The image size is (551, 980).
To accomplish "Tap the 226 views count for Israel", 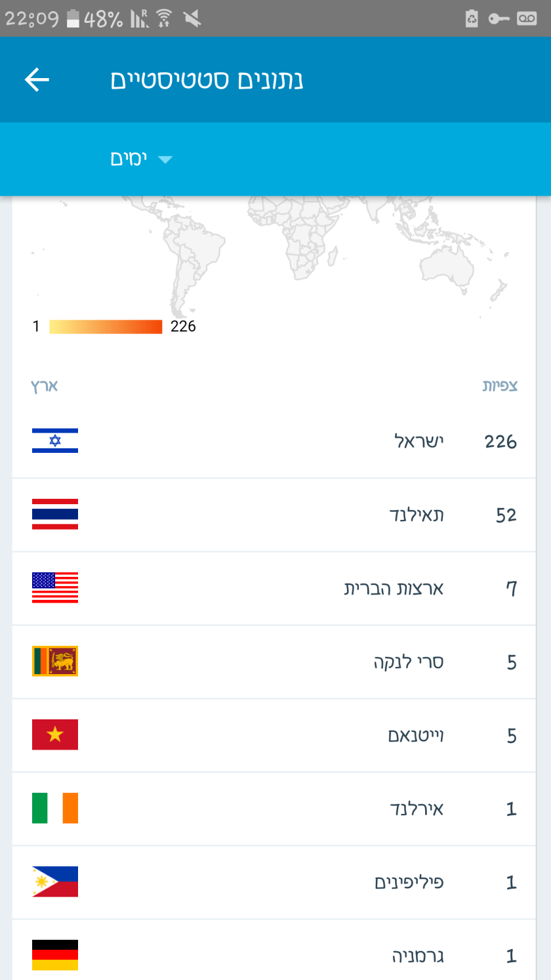I will point(500,441).
